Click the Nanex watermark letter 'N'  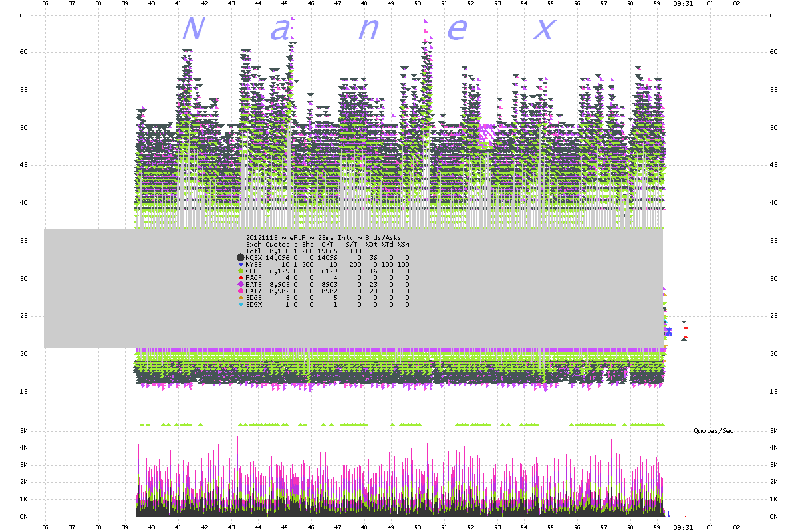coord(192,29)
